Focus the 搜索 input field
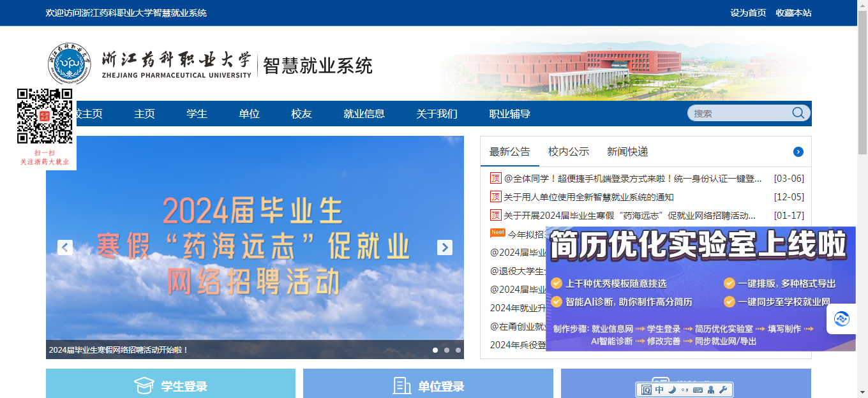868x398 pixels. coord(740,113)
